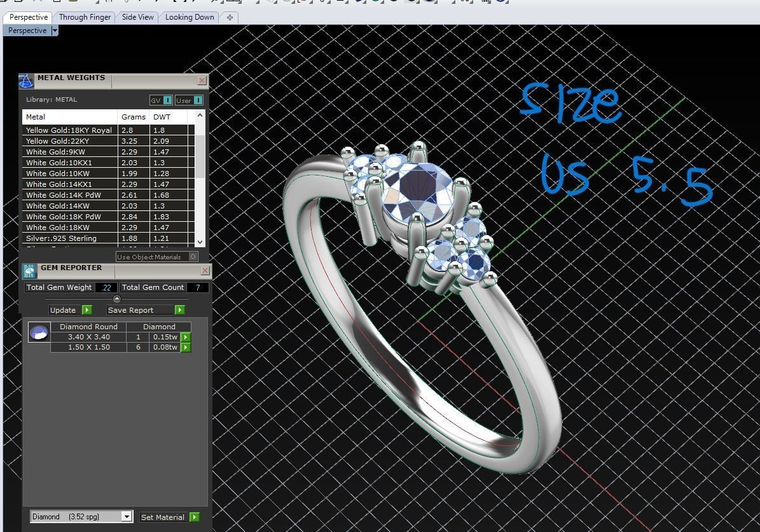Switch to the Perspective tab
Image resolution: width=760 pixels, height=532 pixels.
pyautogui.click(x=29, y=17)
